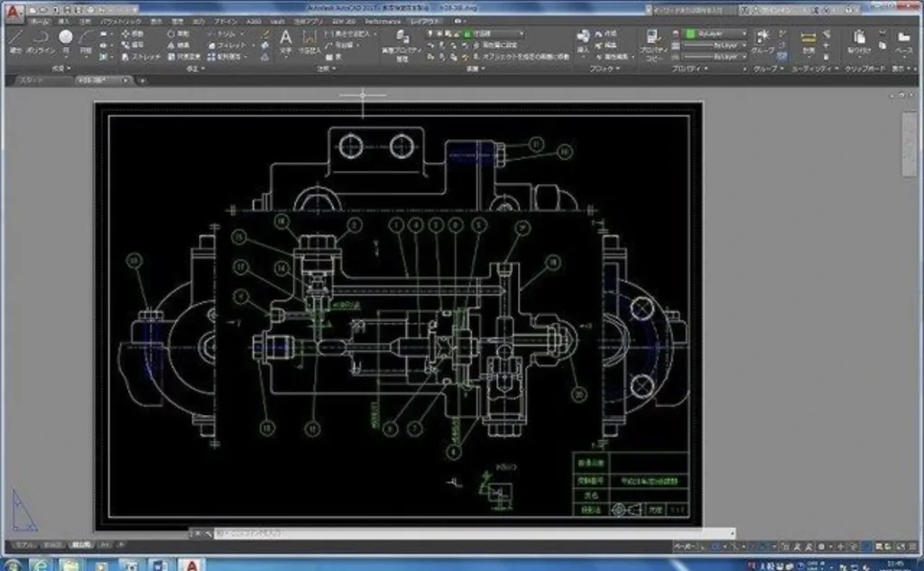924x571 pixels.
Task: Click the Paste (貼り付け) button
Action: coord(859,41)
